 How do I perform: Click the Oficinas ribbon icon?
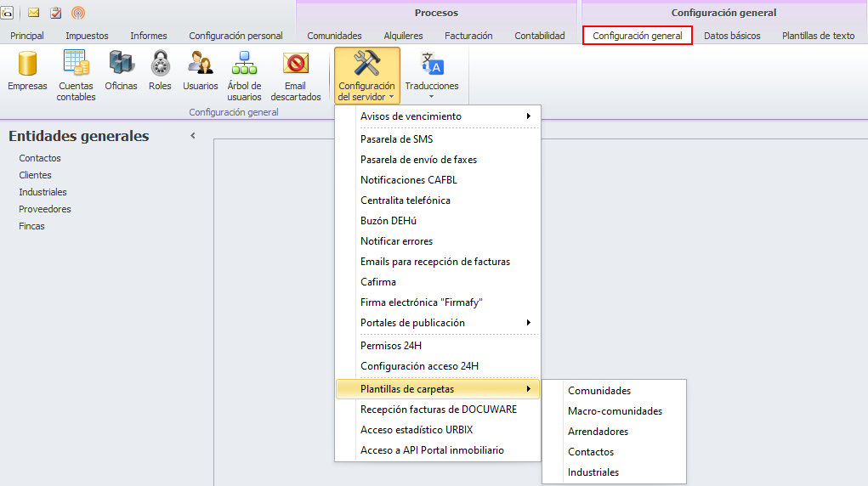(121, 71)
